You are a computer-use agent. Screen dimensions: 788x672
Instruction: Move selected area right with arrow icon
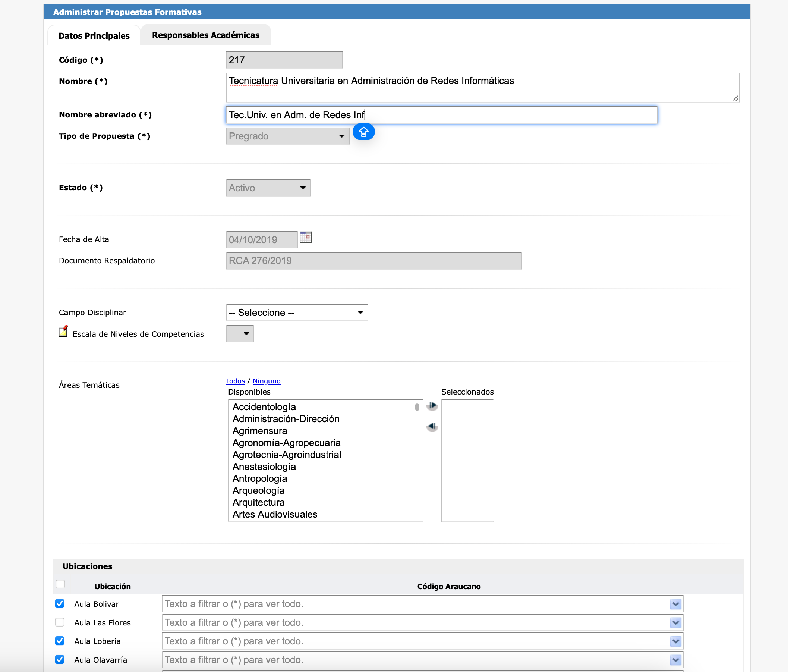point(432,406)
